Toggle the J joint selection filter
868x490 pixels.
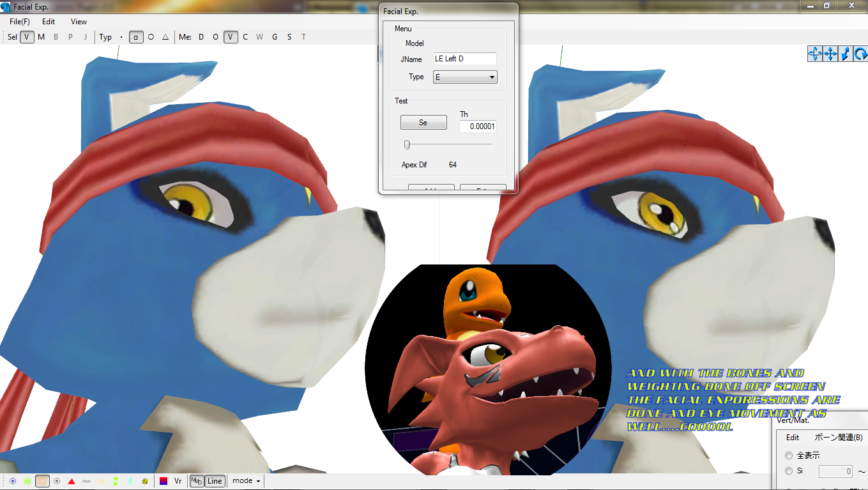click(x=86, y=37)
